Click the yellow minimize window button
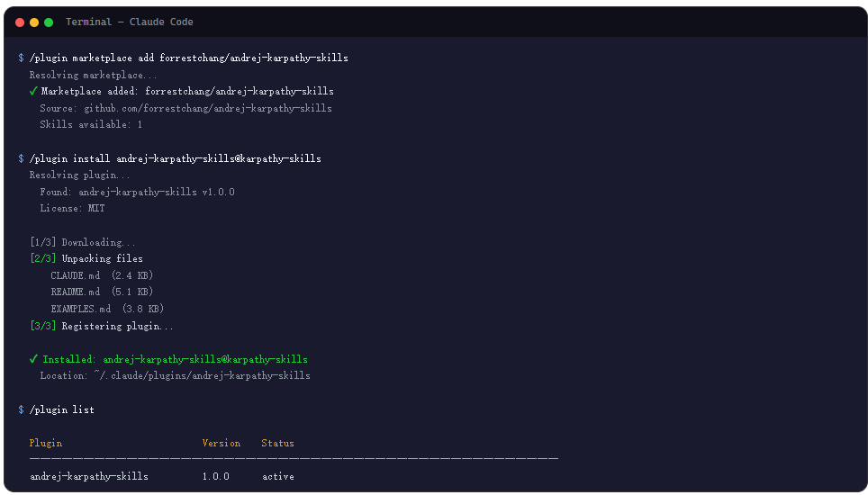The width and height of the screenshot is (868, 495). pyautogui.click(x=34, y=22)
